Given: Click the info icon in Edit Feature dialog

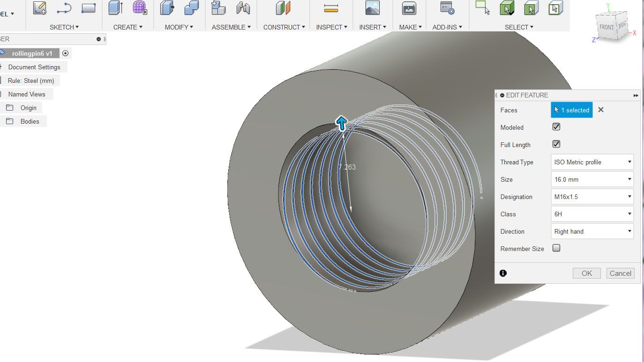Looking at the screenshot, I should [503, 273].
